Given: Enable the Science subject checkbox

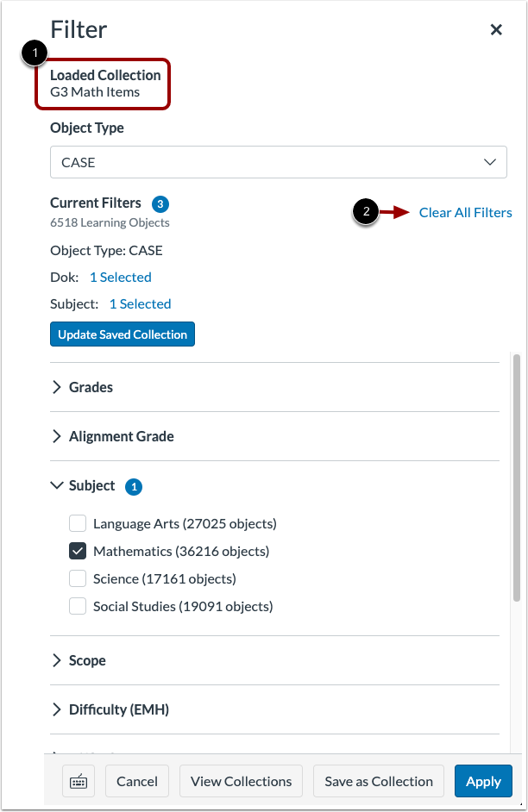Looking at the screenshot, I should click(x=78, y=578).
